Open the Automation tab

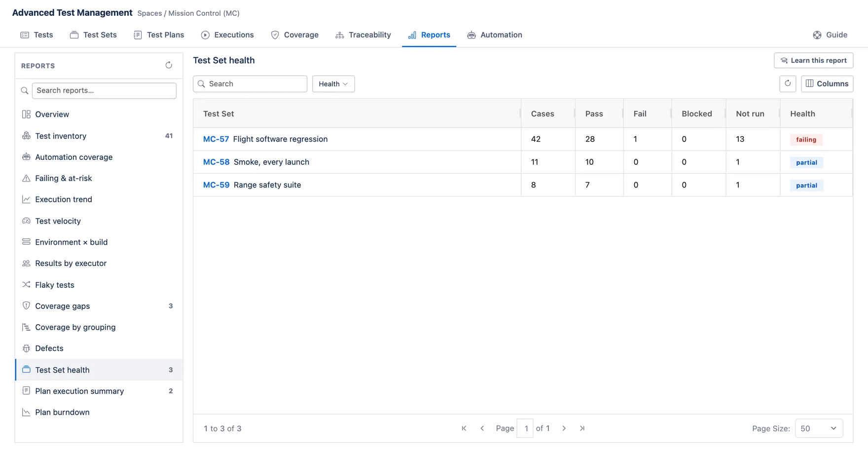point(495,35)
